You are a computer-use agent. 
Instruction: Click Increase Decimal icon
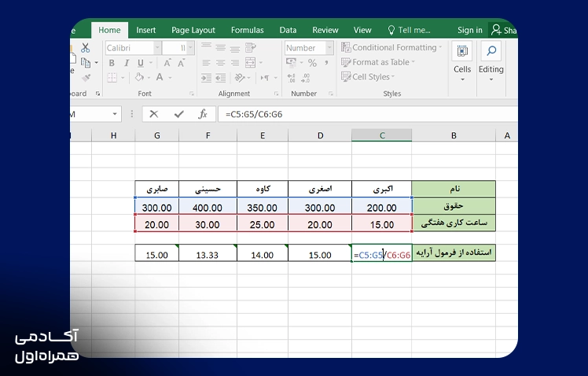(291, 78)
